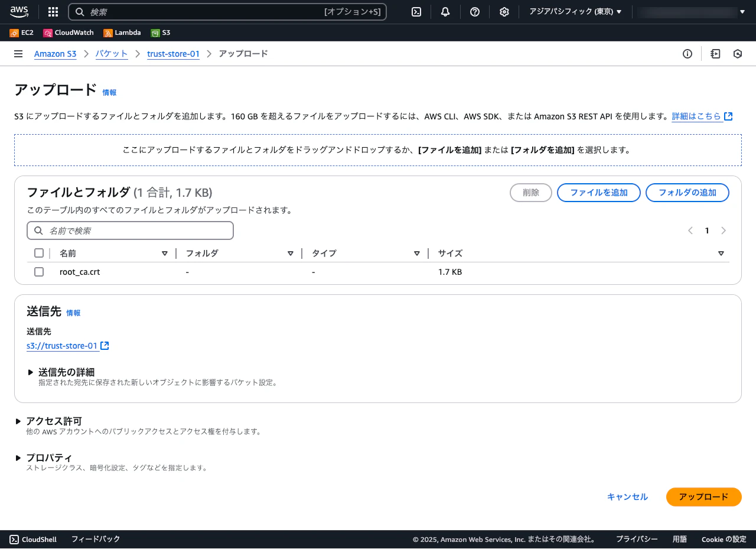Open the notifications bell
Screen dimensions: 756x549
click(x=445, y=12)
